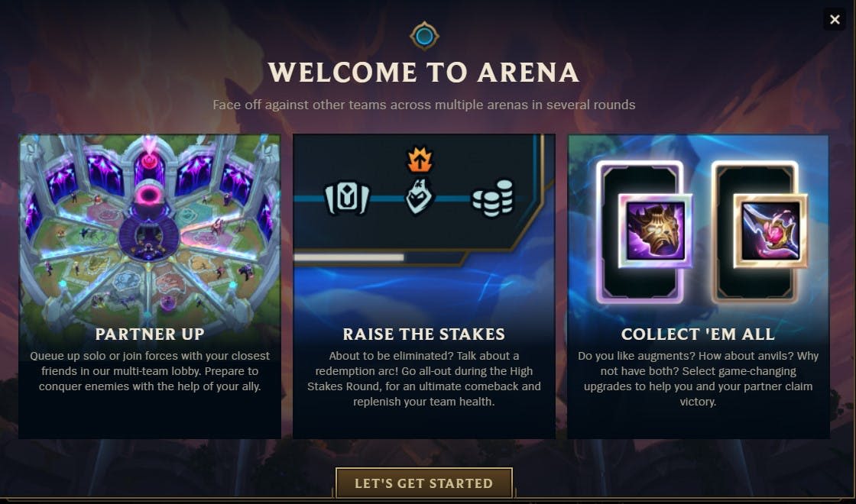Viewport: 856px width, 504px height.
Task: Click the Collect 'Em All heading
Action: point(698,334)
